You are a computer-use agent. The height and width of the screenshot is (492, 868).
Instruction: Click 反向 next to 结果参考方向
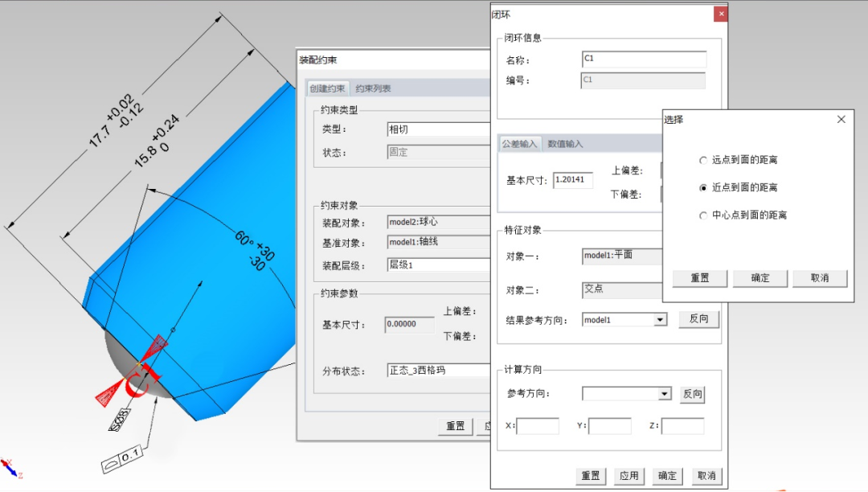[x=698, y=319]
